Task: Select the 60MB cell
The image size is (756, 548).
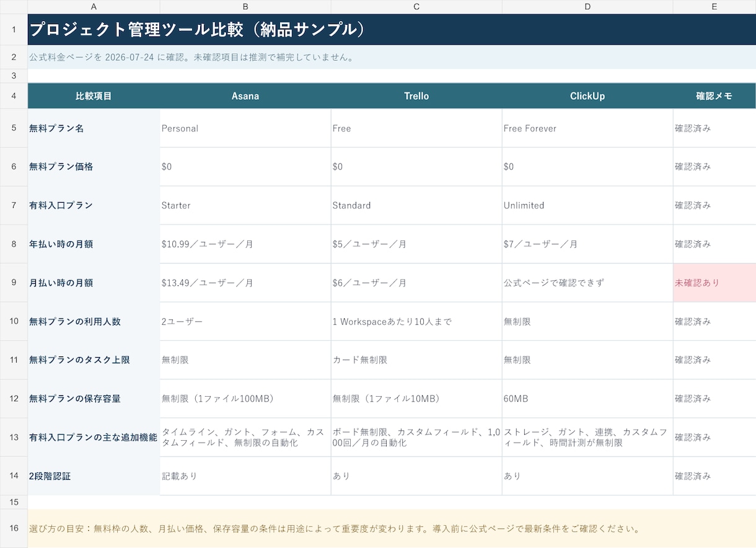Action: tap(587, 399)
